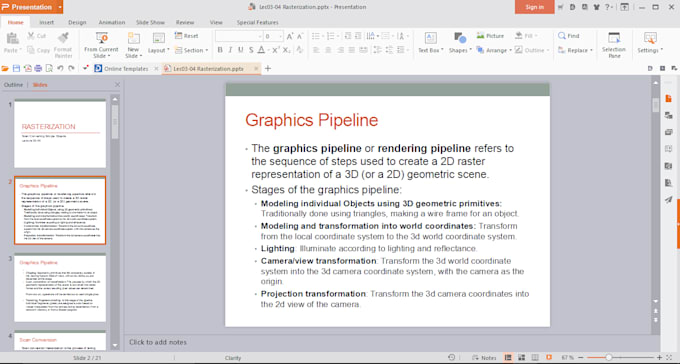
Task: Open the Presentation application menu
Action: [31, 7]
